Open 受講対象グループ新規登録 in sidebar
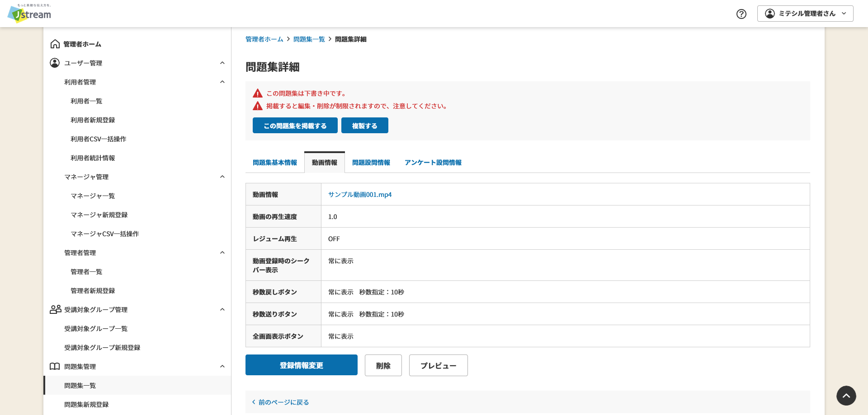The width and height of the screenshot is (868, 415). [x=102, y=348]
